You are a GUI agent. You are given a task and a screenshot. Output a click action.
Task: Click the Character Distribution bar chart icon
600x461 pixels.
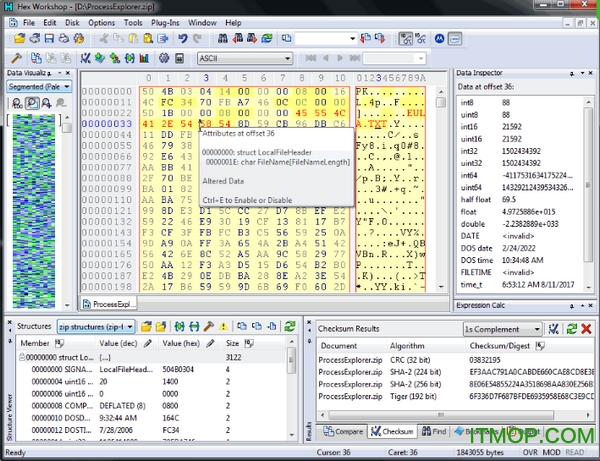(144, 58)
